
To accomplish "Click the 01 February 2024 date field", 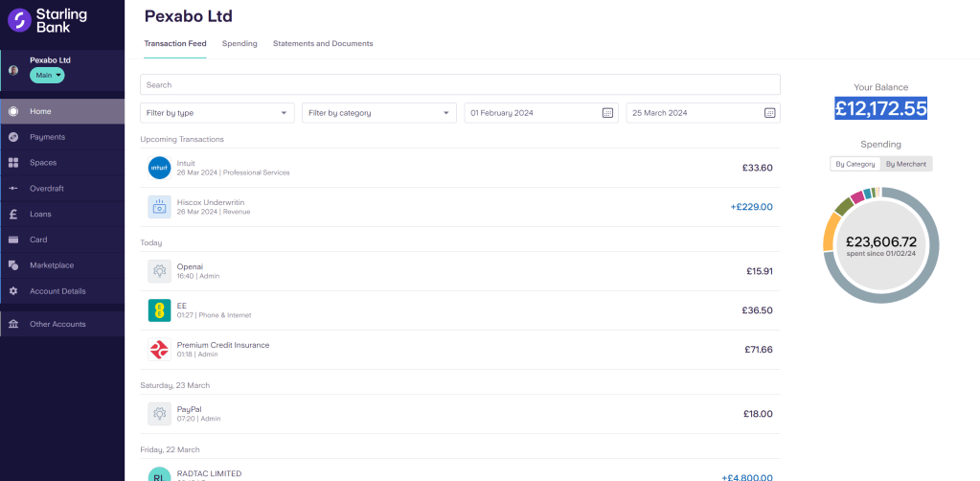I will tap(541, 113).
